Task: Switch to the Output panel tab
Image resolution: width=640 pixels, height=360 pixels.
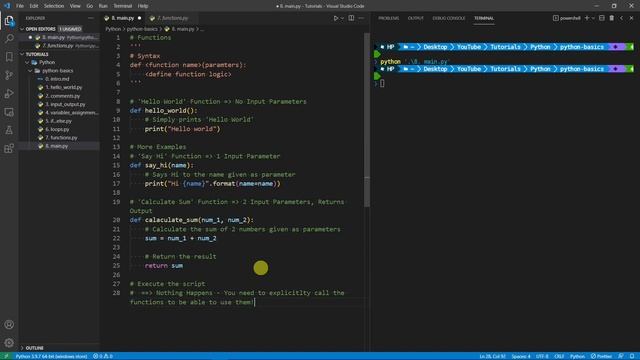Action: point(416,18)
